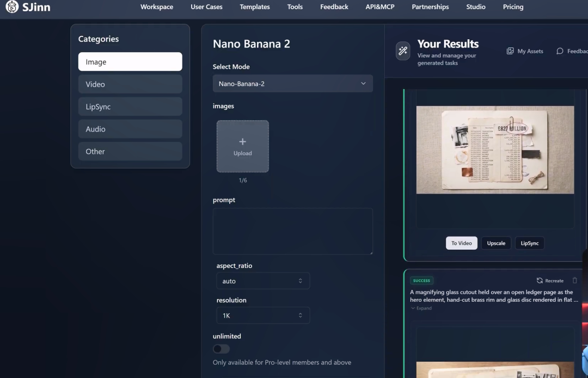Viewport: 588px width, 378px height.
Task: Click the magic wand icon beside Your Results
Action: click(403, 51)
